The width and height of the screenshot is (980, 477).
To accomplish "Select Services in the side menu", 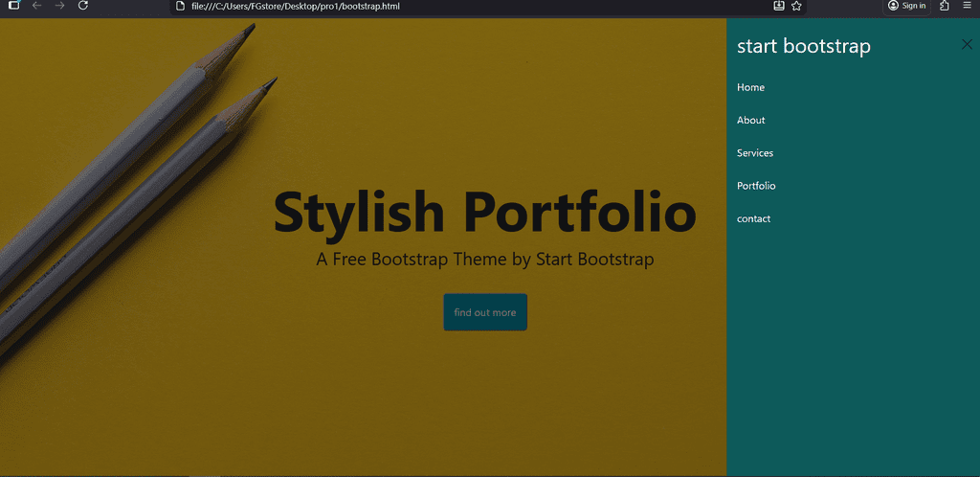I will tap(755, 153).
